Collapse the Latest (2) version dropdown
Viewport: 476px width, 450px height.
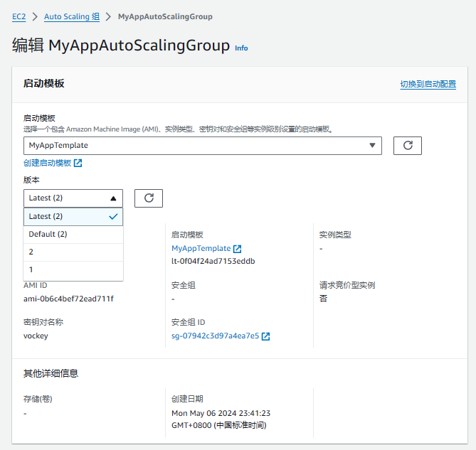[73, 198]
